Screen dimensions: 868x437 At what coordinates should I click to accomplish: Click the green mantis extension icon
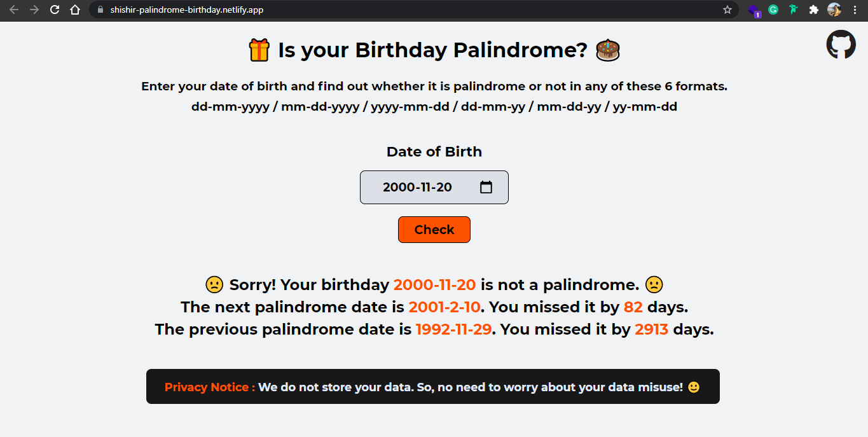794,10
